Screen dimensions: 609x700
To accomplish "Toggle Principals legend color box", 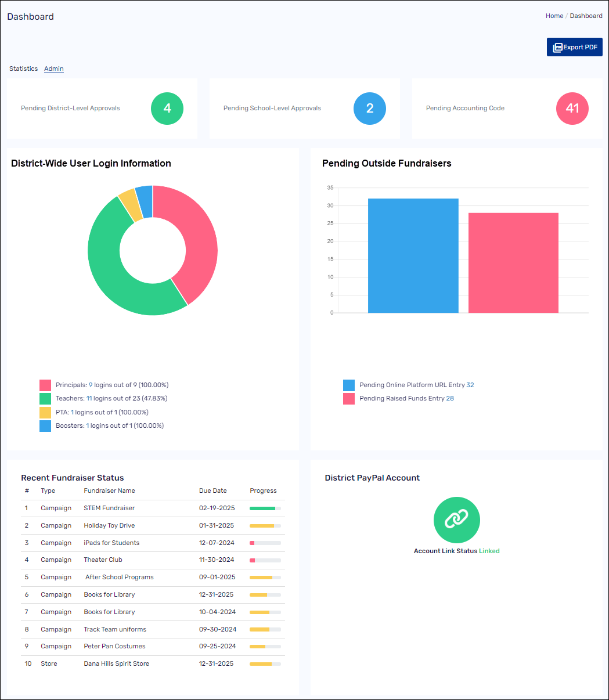I will 45,385.
